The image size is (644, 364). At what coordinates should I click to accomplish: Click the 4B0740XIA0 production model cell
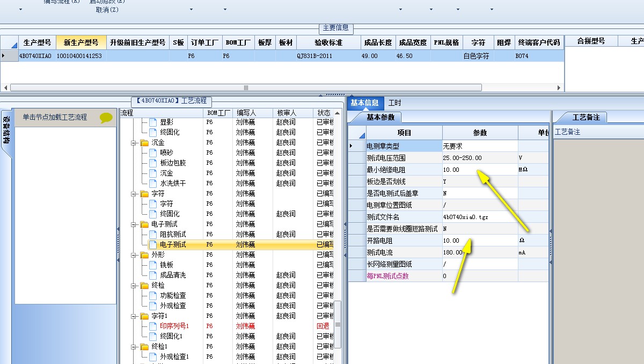click(x=35, y=56)
